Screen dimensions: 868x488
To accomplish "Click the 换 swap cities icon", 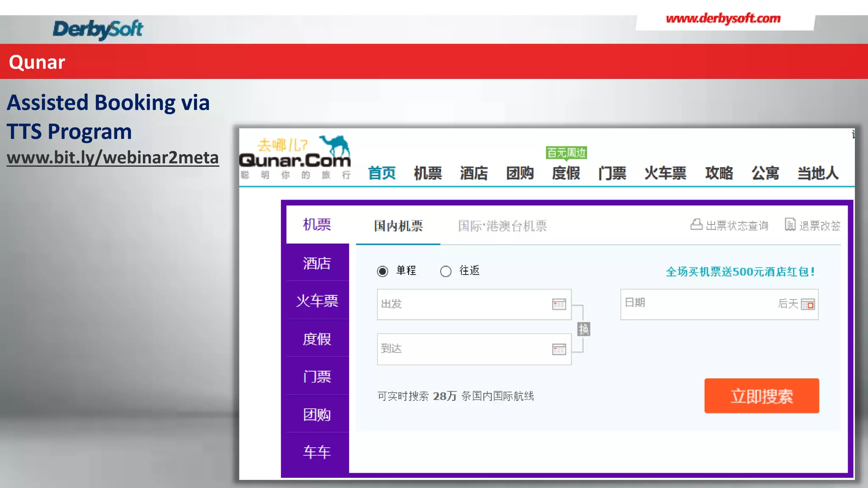I will (584, 329).
